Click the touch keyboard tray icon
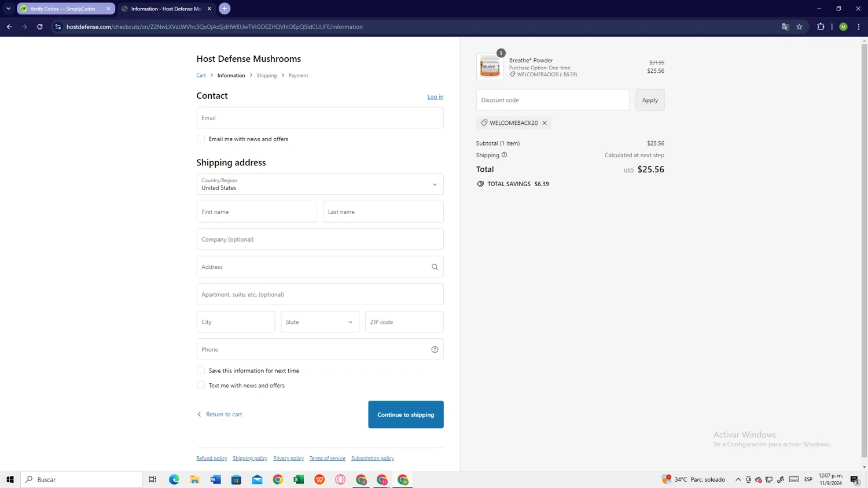Viewport: 868px width, 488px height. click(794, 479)
